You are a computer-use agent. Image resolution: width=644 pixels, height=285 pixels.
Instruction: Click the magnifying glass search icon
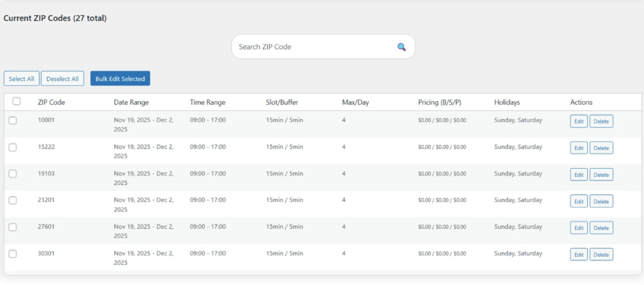(401, 47)
